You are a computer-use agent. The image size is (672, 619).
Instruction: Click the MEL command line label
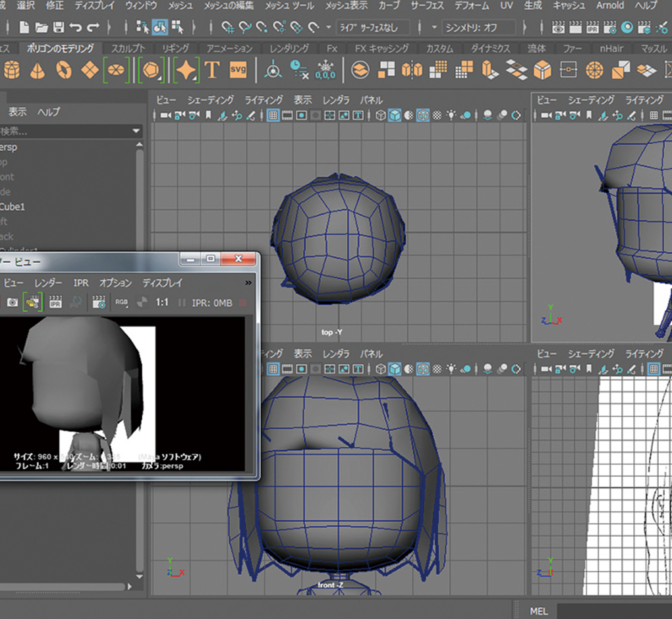click(539, 611)
